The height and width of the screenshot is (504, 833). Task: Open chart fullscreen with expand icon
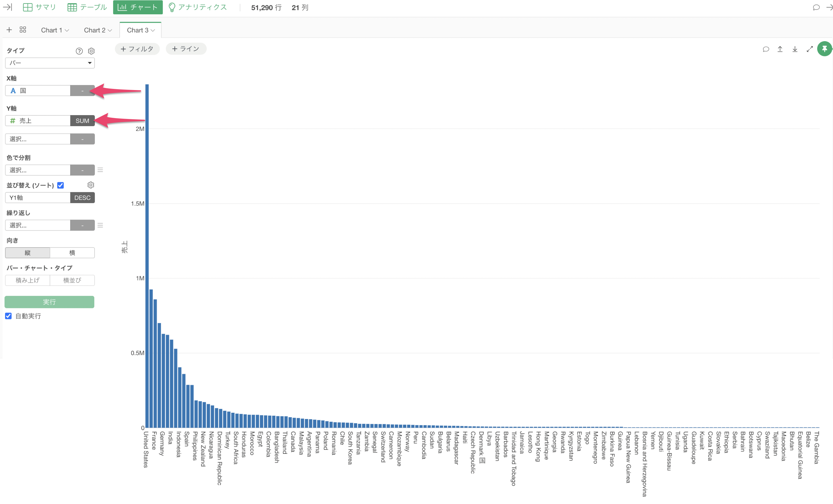point(809,49)
